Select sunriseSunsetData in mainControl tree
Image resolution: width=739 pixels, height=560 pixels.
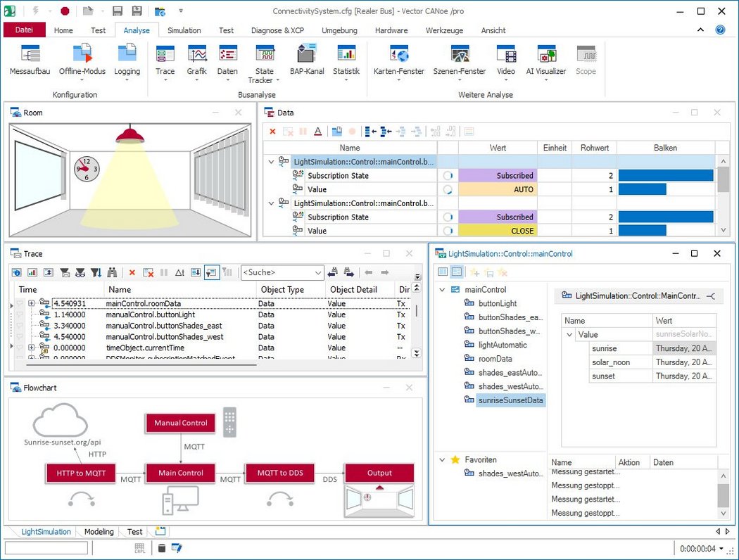(x=510, y=400)
